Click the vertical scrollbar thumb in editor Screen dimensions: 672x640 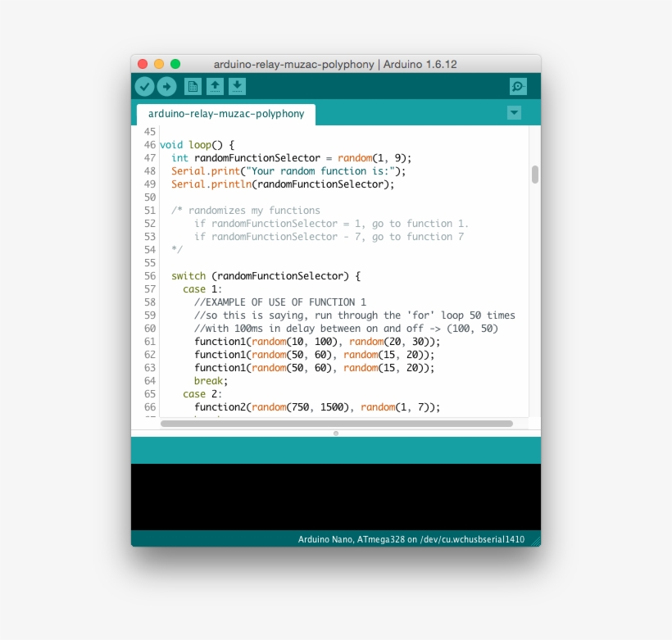tap(535, 175)
